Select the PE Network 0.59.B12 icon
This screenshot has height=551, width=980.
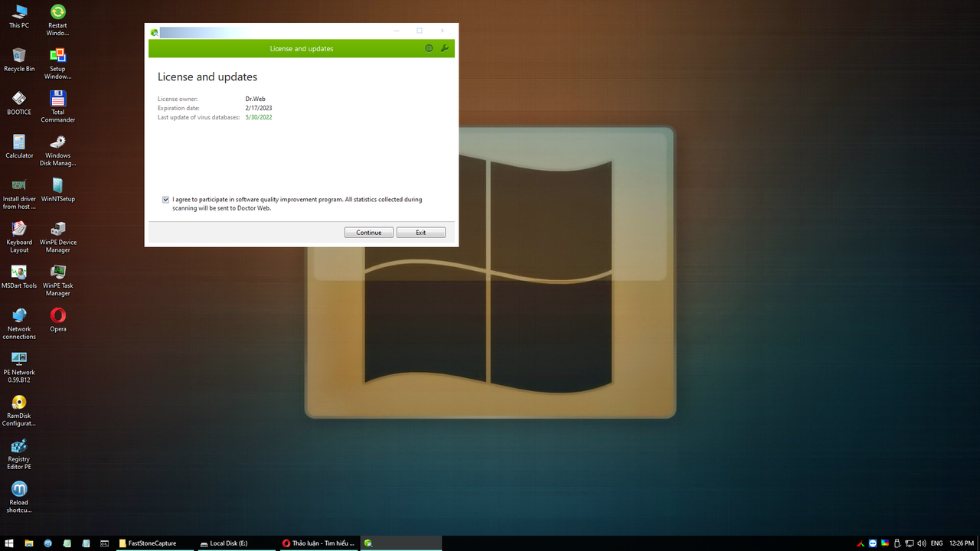tap(19, 367)
